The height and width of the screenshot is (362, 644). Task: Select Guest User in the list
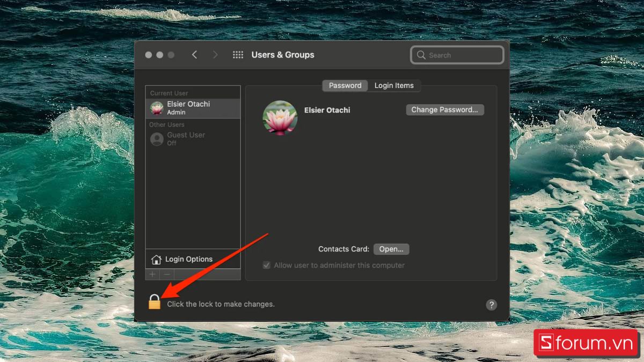(x=193, y=139)
